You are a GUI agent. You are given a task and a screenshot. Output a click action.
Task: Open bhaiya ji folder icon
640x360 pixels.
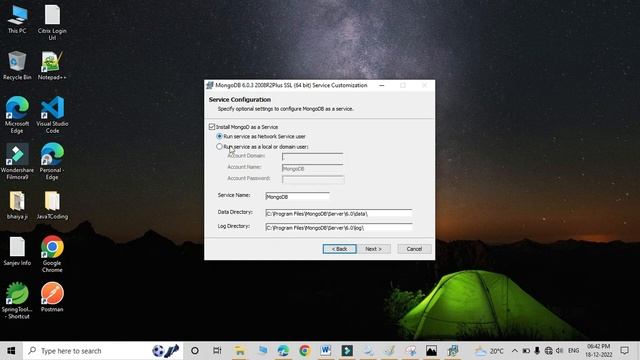[x=17, y=205]
